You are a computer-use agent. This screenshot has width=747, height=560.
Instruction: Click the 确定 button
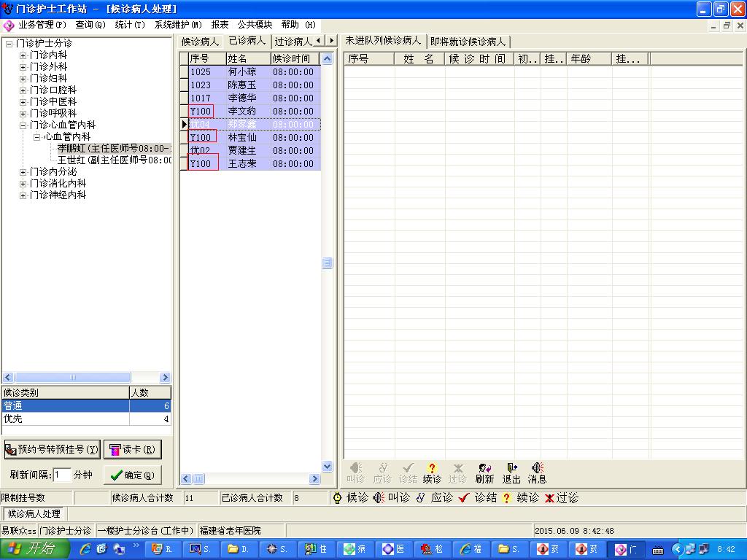[133, 475]
